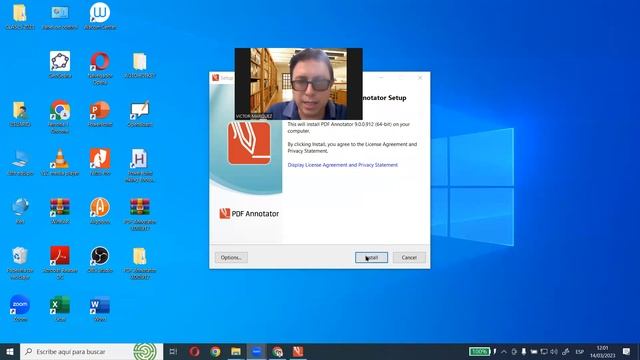This screenshot has height=360, width=640.
Task: Open the volume control in system tray
Action: click(554, 351)
